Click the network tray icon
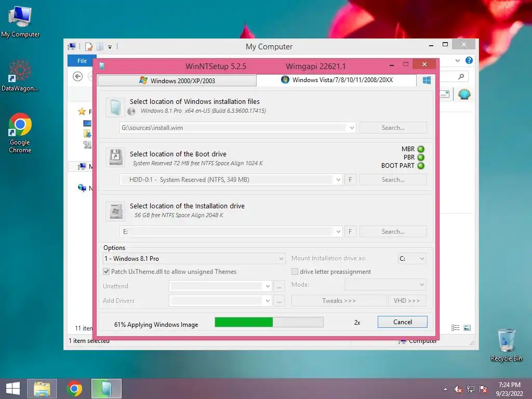The image size is (532, 399). (x=471, y=389)
